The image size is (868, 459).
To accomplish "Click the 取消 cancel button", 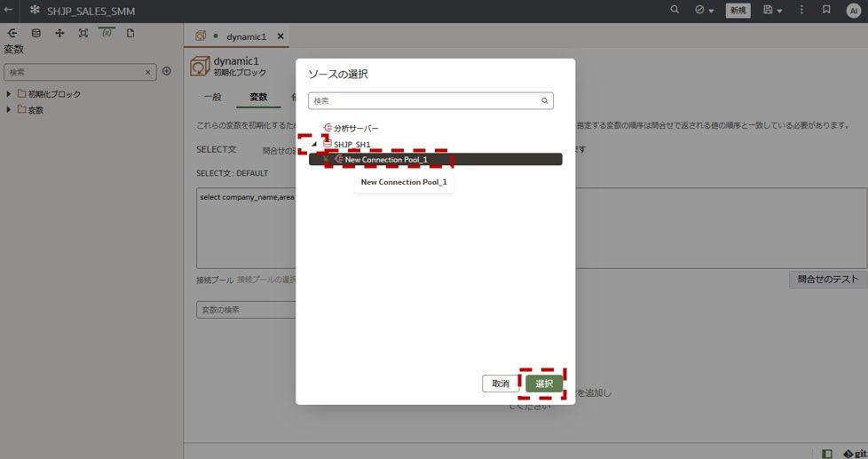I will pyautogui.click(x=501, y=384).
